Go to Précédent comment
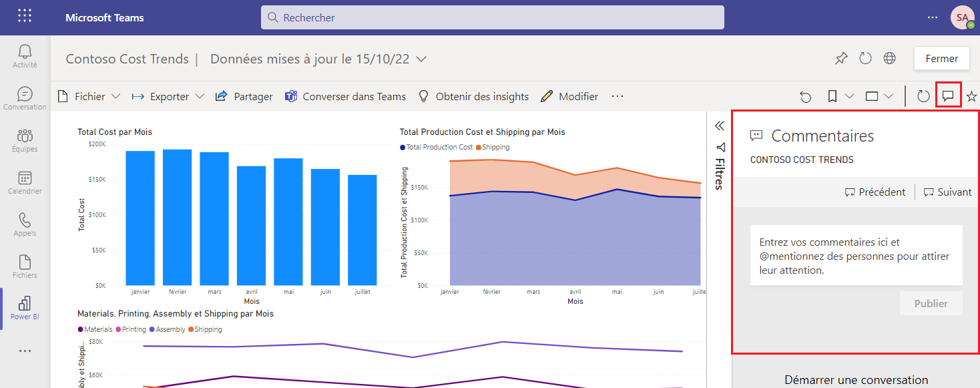 click(875, 192)
